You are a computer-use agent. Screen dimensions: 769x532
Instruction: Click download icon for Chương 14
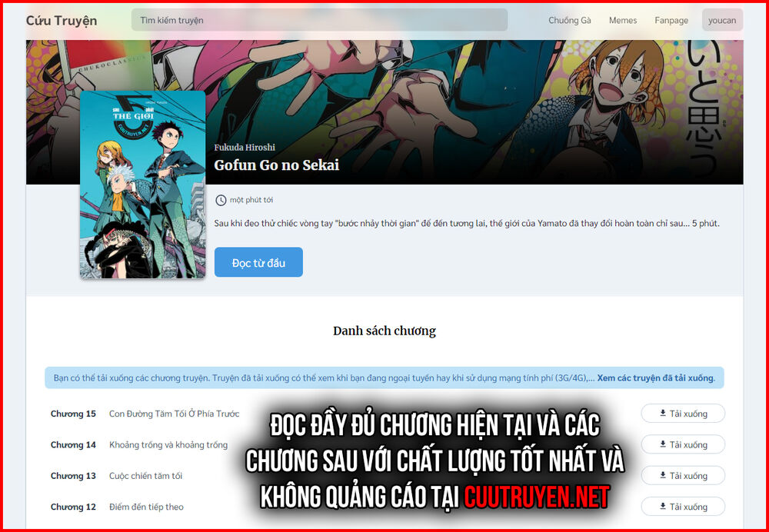tap(663, 444)
